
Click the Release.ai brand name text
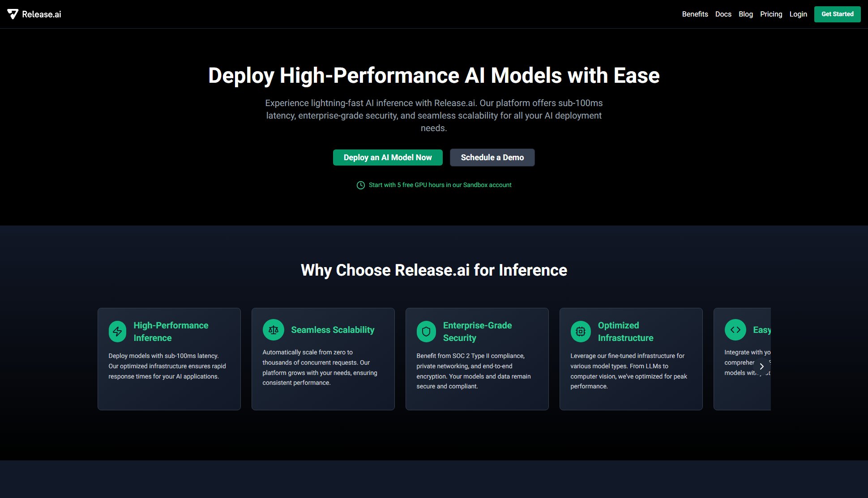42,14
